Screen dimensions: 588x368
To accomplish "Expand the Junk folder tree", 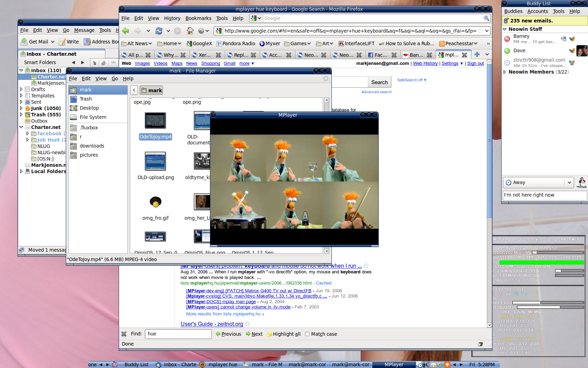I will click(21, 108).
